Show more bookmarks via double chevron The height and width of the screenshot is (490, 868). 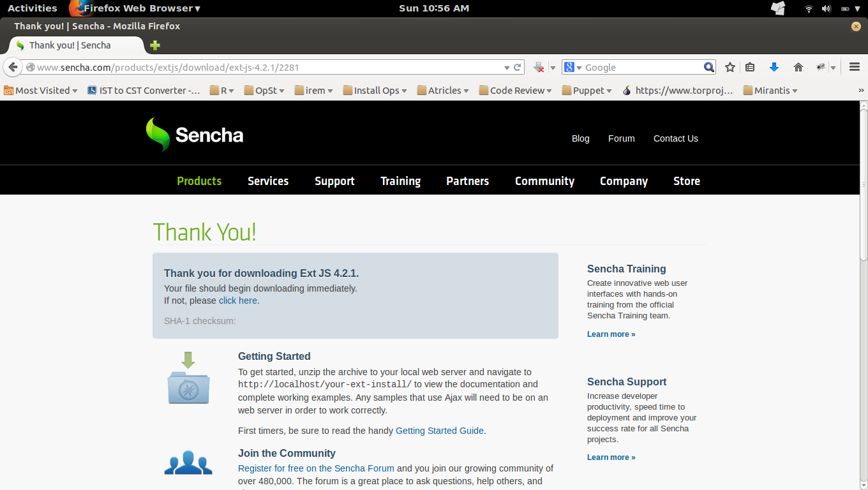click(x=861, y=91)
